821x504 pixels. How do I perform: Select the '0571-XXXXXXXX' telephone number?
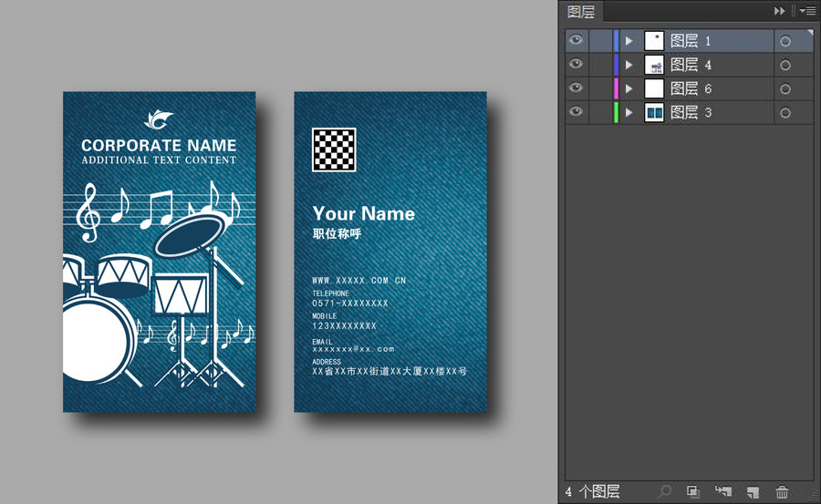click(350, 303)
